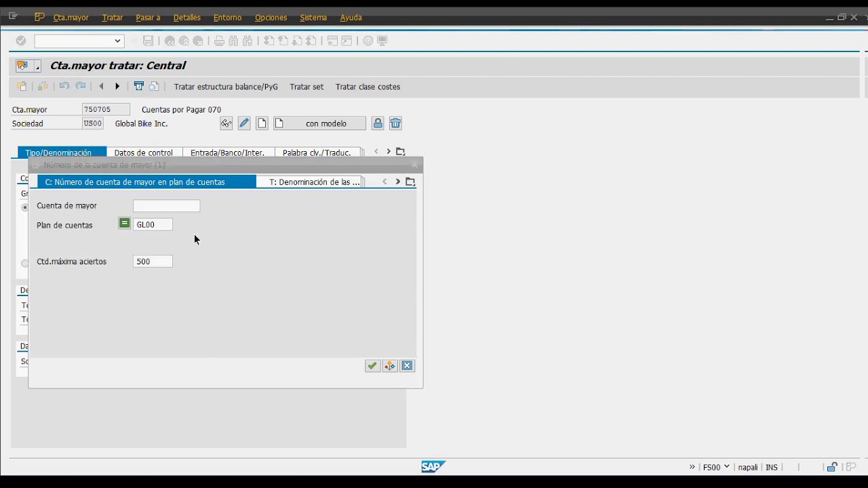Click the Plan de cuentas GL00 field
Image resolution: width=868 pixels, height=488 pixels.
153,224
